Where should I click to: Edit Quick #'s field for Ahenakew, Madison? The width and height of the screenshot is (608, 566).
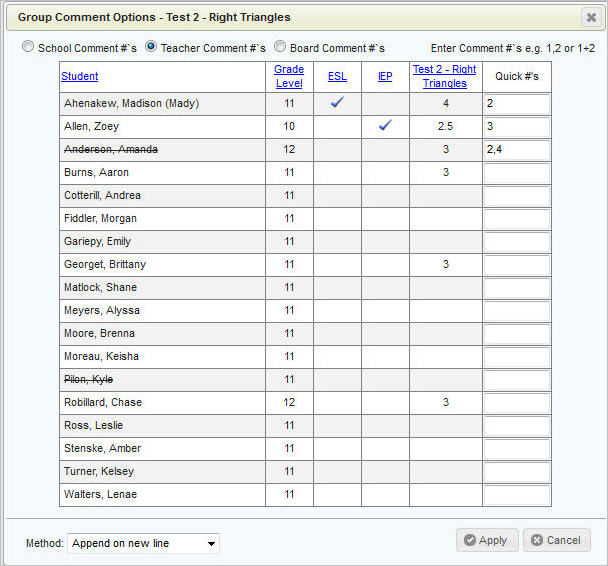point(516,104)
